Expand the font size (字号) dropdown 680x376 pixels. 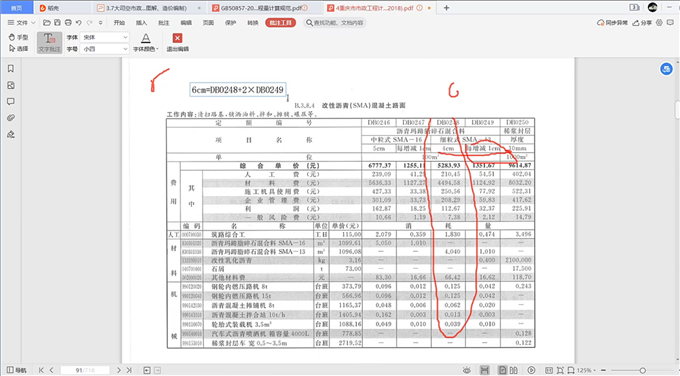(x=105, y=49)
